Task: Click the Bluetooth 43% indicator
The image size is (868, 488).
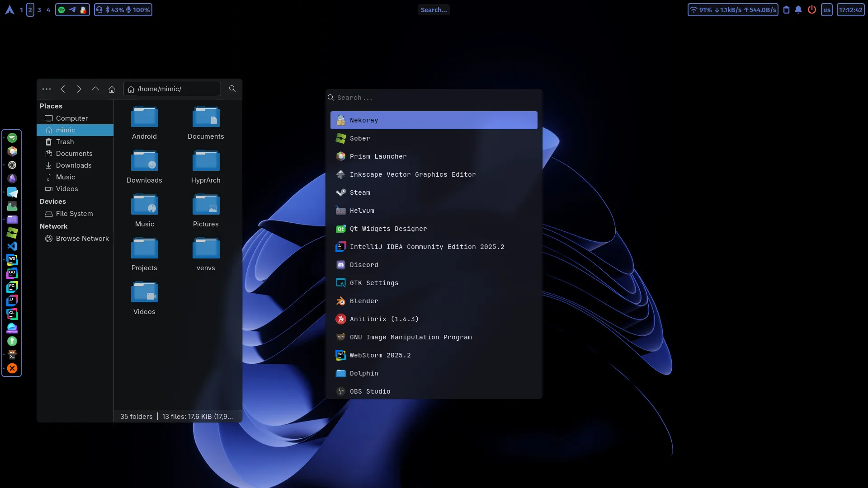Action: tap(115, 10)
